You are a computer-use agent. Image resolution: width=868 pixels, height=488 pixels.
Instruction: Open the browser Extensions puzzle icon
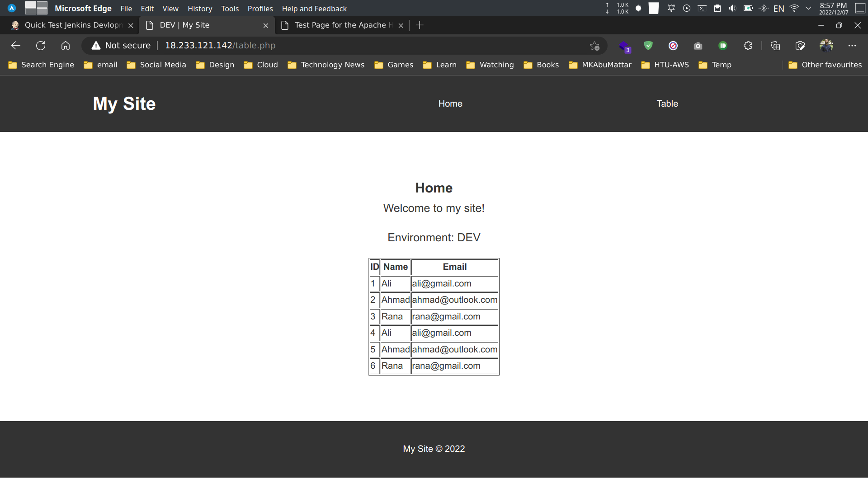pyautogui.click(x=747, y=45)
